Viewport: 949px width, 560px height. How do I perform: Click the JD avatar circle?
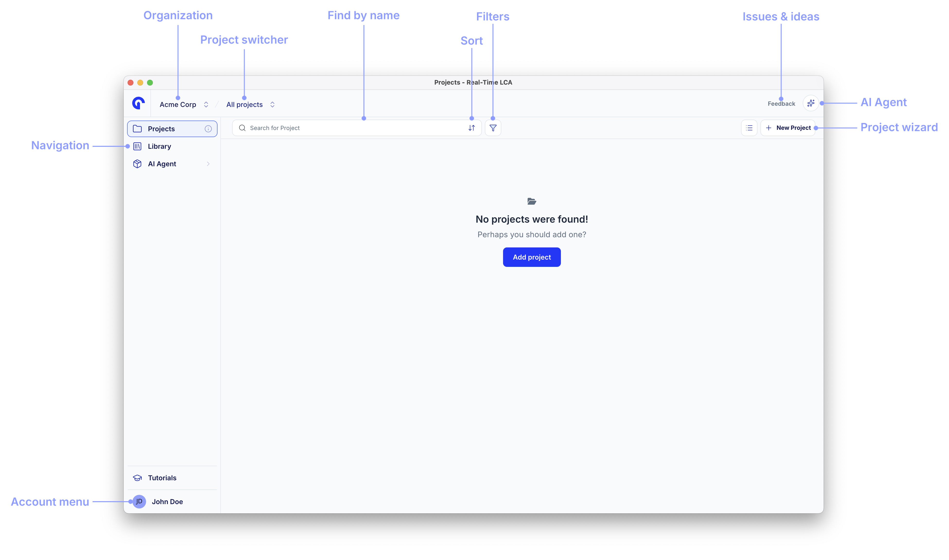(x=139, y=501)
